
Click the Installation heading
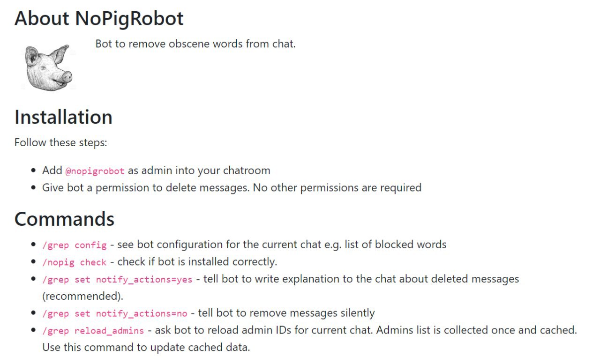pyautogui.click(x=63, y=117)
